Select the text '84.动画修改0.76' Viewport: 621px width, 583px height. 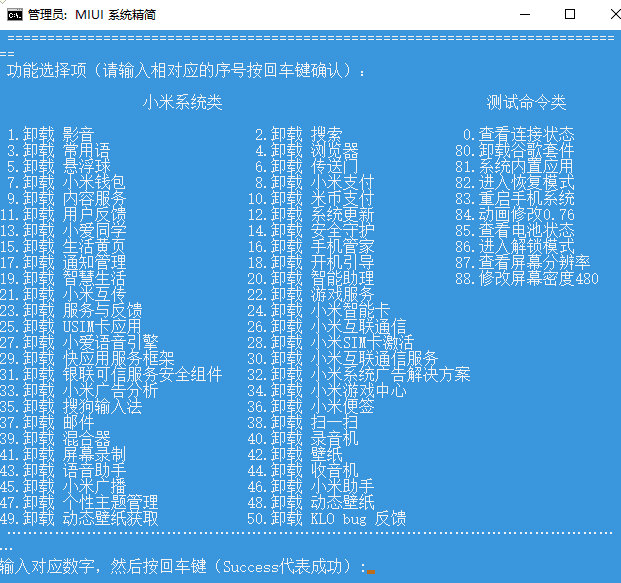[514, 215]
